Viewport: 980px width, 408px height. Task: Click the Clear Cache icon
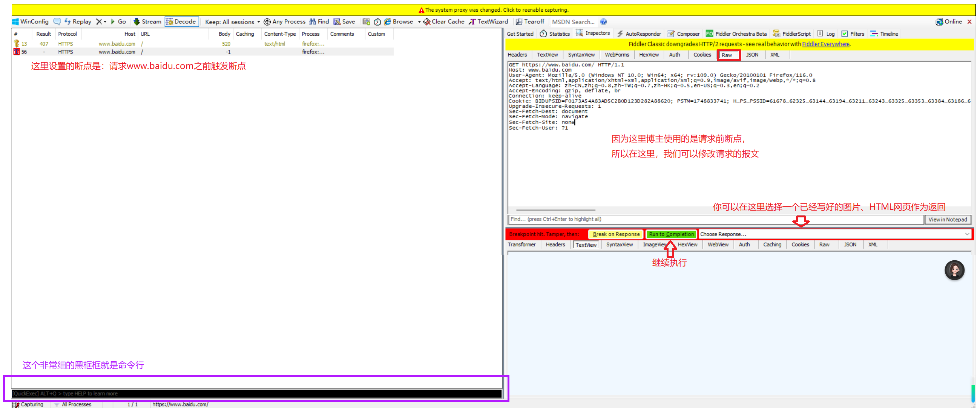427,22
